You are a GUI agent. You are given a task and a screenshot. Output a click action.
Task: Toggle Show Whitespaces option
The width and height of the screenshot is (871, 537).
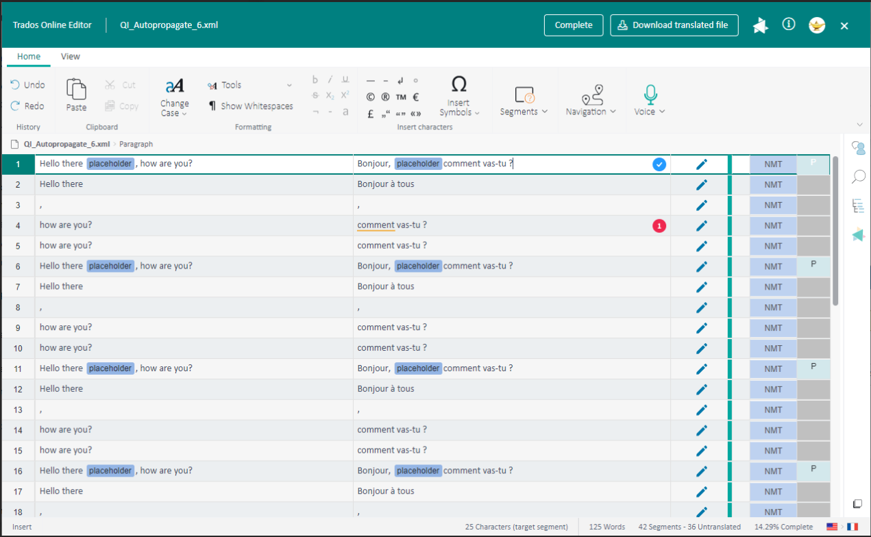(x=250, y=106)
